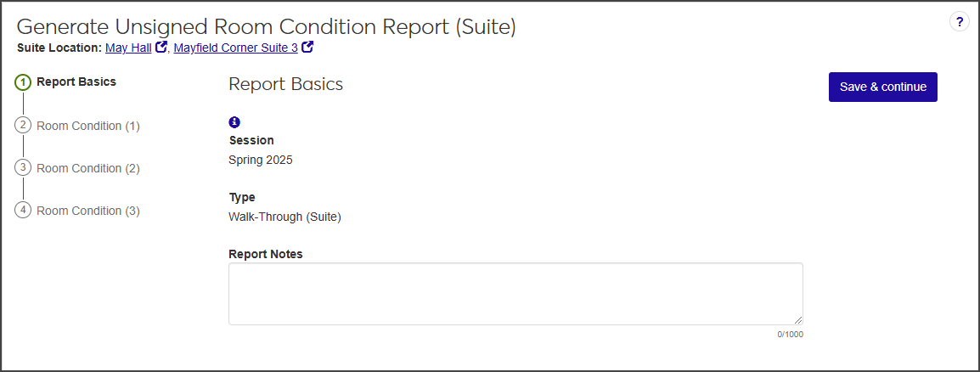
Task: Jump to Room Condition (2) step
Action: coord(88,168)
